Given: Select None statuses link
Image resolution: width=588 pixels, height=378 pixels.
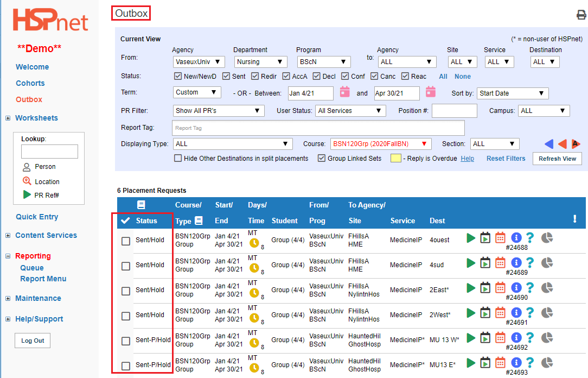Looking at the screenshot, I should click(x=462, y=76).
